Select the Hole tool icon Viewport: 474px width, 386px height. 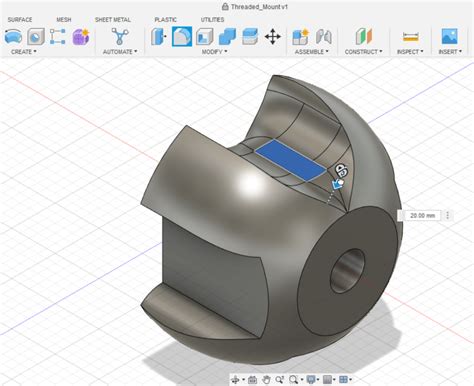click(36, 36)
